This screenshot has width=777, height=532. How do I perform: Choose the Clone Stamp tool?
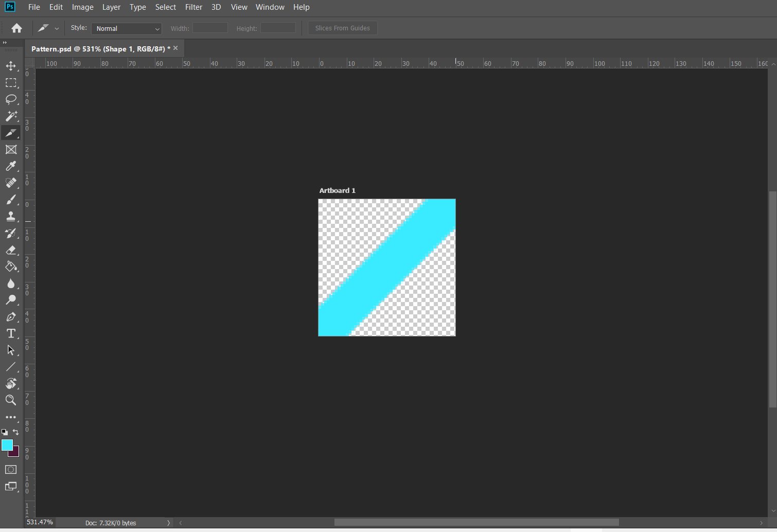click(11, 216)
